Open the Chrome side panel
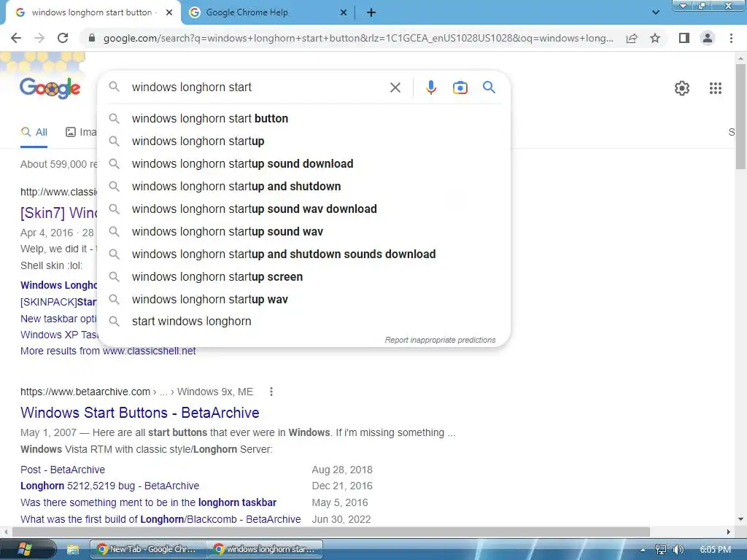This screenshot has width=747, height=560. tap(684, 38)
